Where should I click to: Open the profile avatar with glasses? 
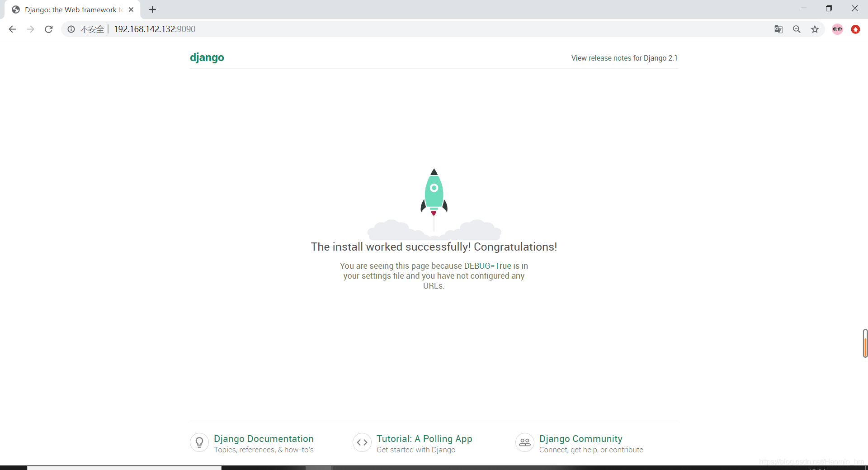[837, 29]
